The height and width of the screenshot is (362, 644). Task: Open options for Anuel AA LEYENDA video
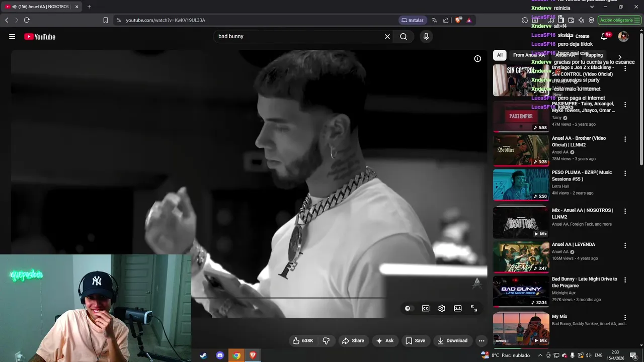[625, 245]
